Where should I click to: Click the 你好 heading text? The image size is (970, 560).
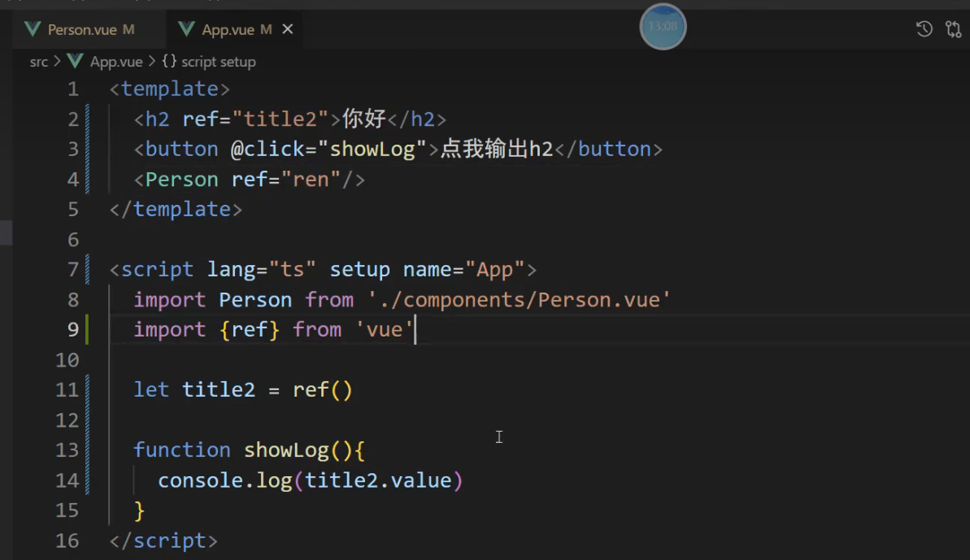pyautogui.click(x=364, y=118)
